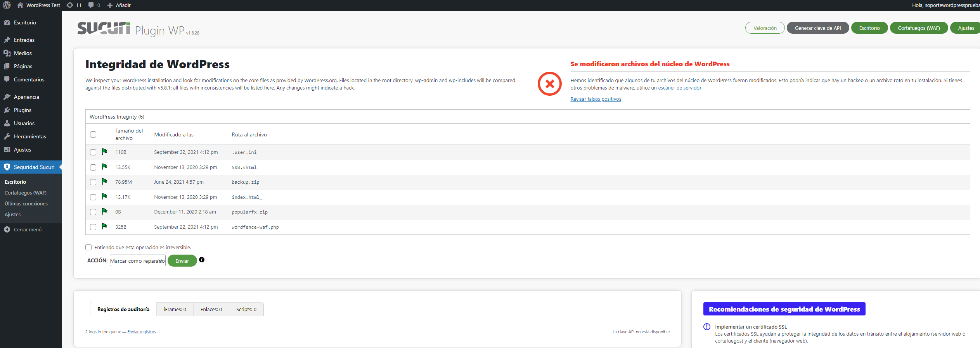Click the green flag on 508.shtml row
980x348 pixels.
point(104,167)
